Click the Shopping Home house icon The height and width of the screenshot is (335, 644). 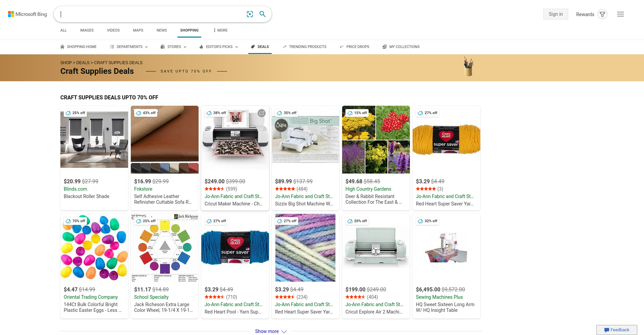coord(62,47)
